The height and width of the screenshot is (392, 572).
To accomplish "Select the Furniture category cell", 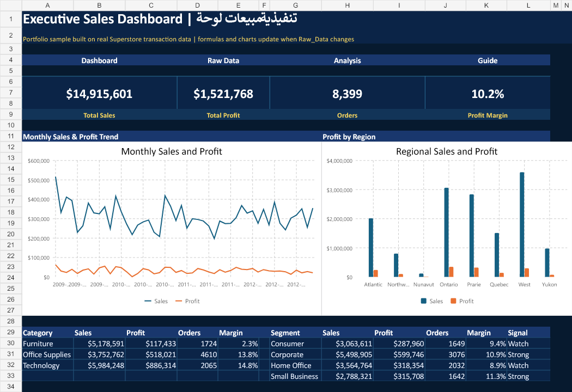I will tap(47, 344).
